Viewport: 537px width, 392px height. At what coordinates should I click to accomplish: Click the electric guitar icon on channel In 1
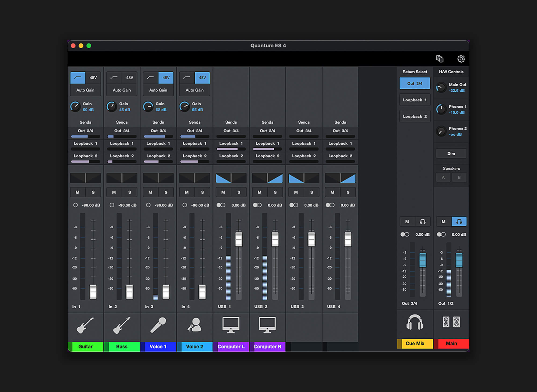(85, 325)
